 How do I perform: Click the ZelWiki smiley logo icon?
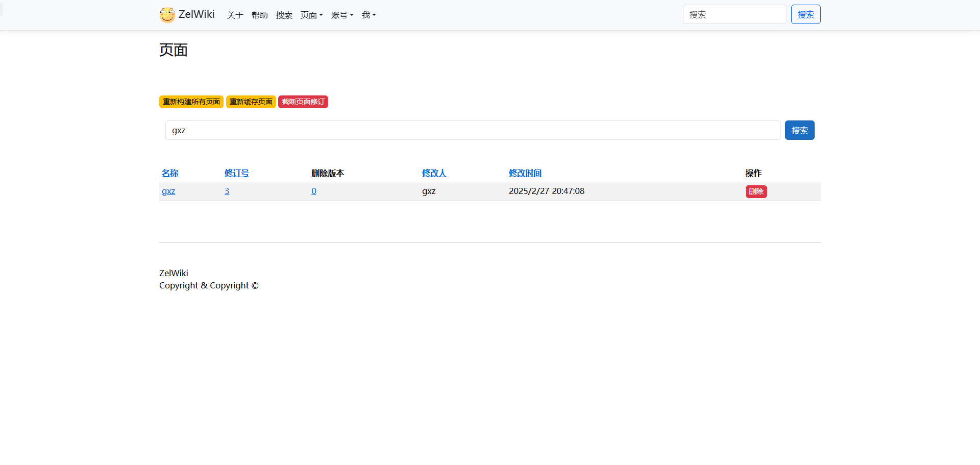click(167, 15)
